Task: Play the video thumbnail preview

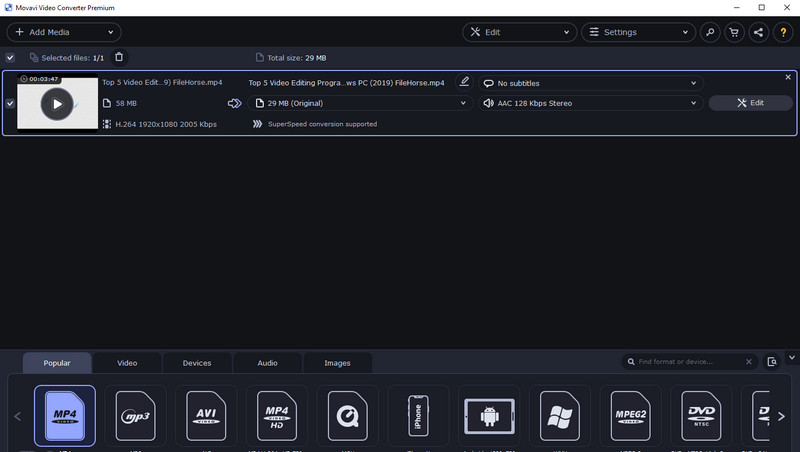Action: point(57,104)
